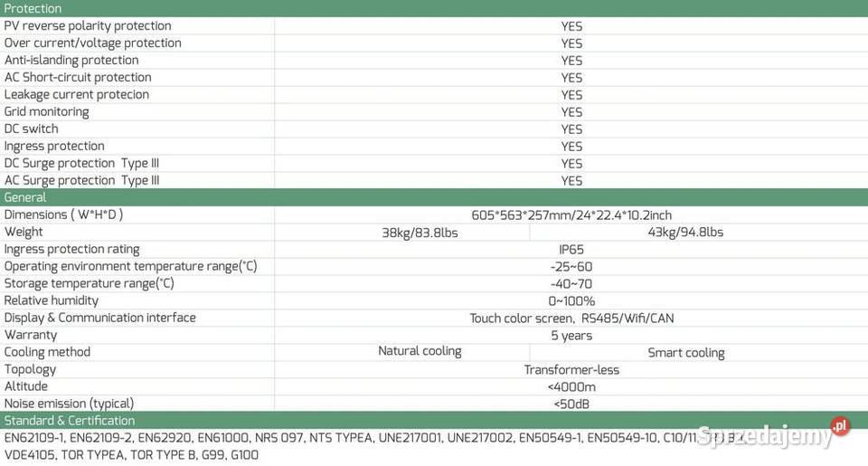Click the Standard & Certification header bar
The image size is (868, 466).
pyautogui.click(x=70, y=421)
